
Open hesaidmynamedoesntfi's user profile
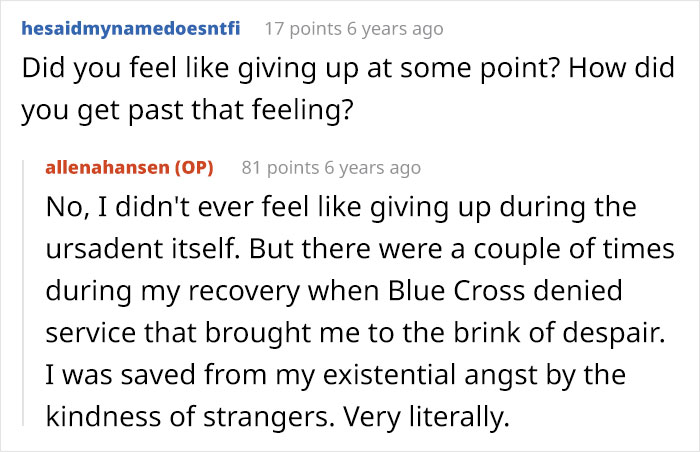coord(131,29)
